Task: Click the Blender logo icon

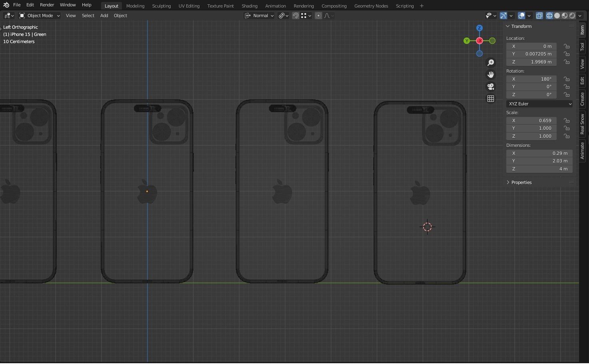Action: click(6, 5)
